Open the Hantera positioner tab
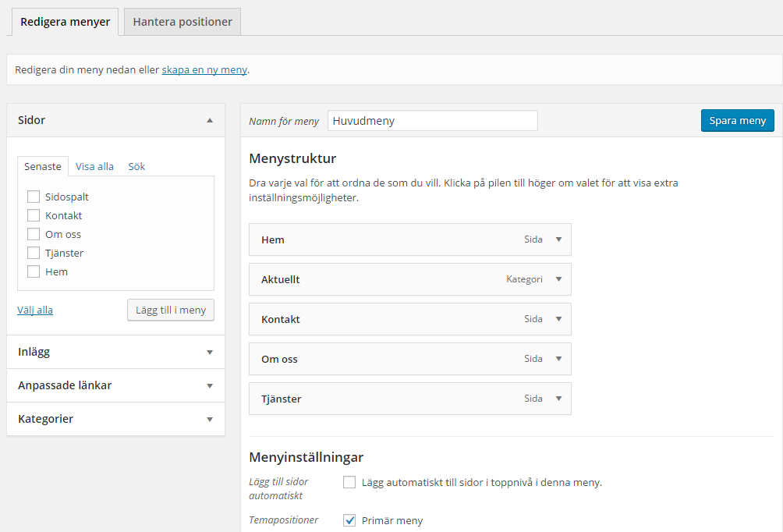The image size is (783, 532). click(182, 22)
